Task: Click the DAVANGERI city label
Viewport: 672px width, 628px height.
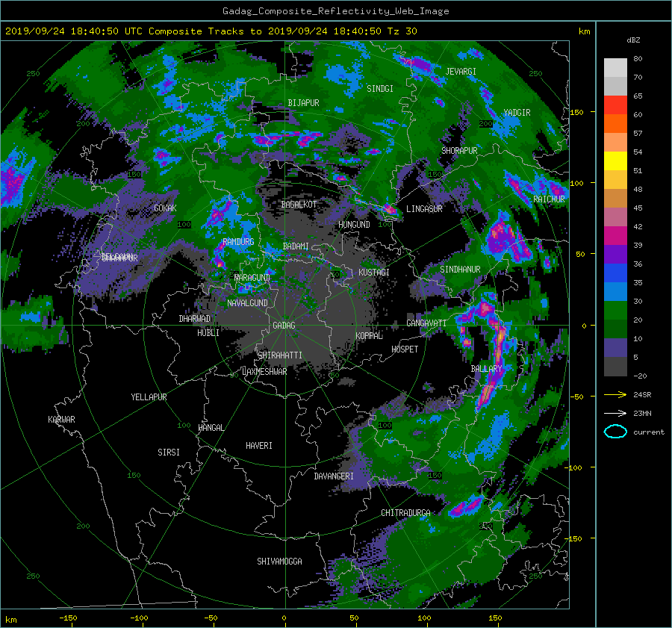Action: [x=334, y=476]
